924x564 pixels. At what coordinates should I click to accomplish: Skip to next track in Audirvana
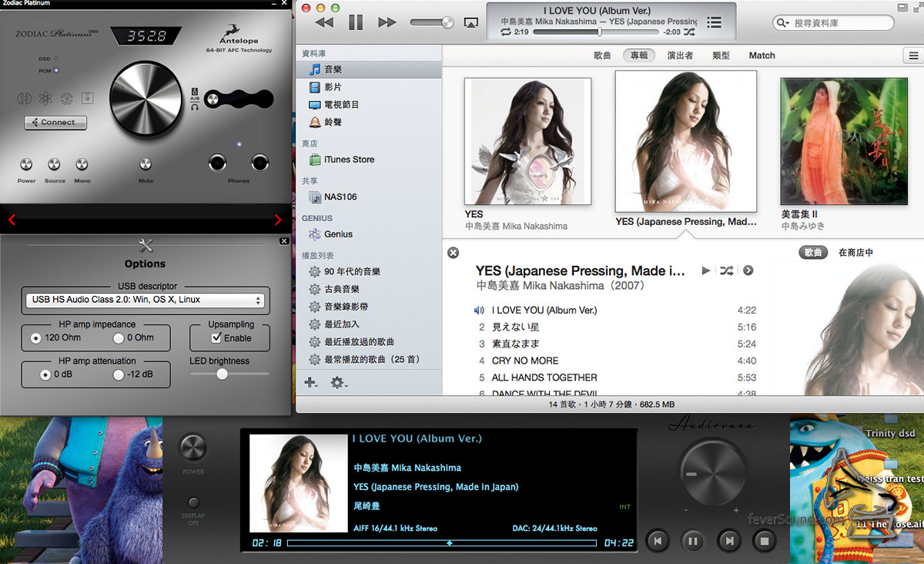pos(728,541)
